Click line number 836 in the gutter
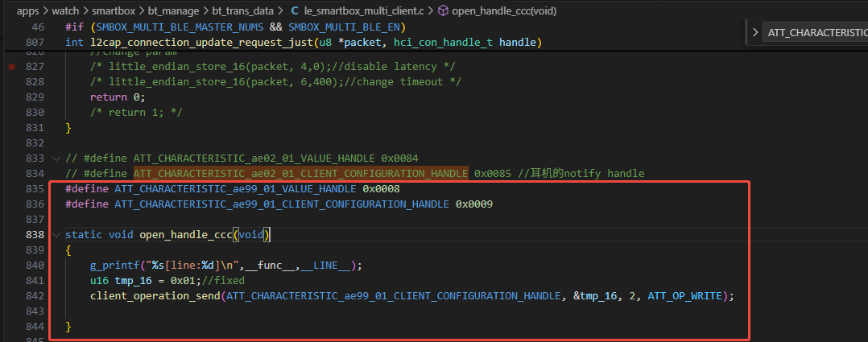This screenshot has height=342, width=868. [35, 204]
